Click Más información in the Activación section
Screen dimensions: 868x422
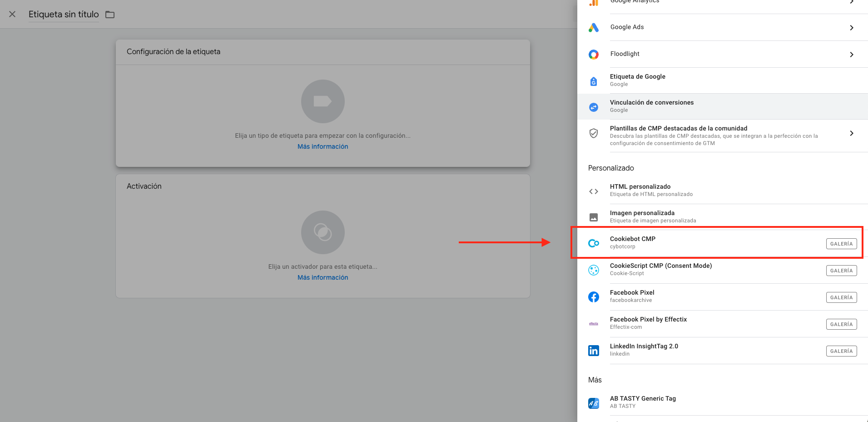pos(322,277)
